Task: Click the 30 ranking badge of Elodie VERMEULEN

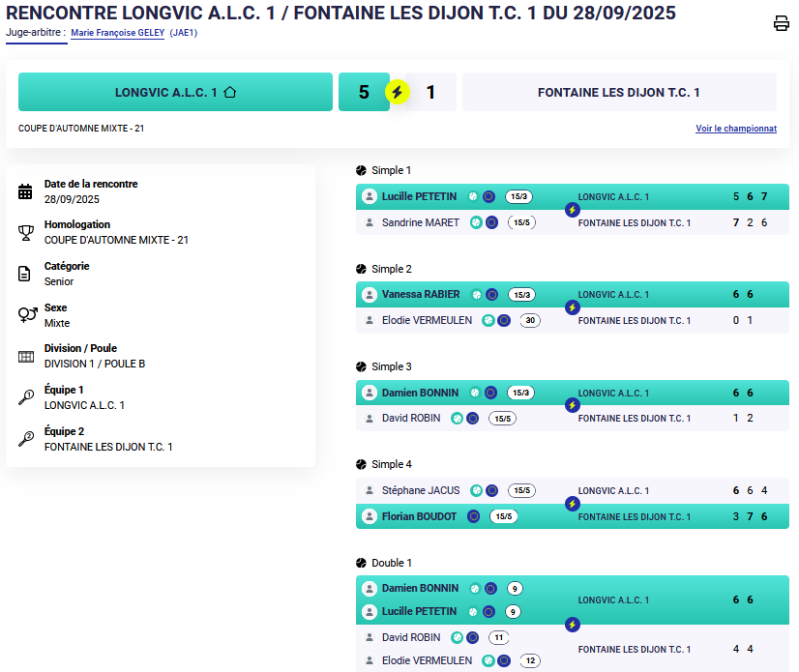Action: click(x=529, y=321)
